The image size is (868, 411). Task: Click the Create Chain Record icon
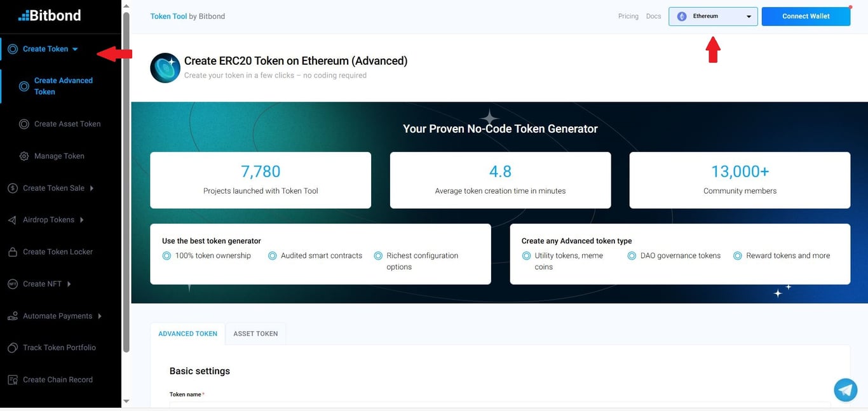coord(12,380)
